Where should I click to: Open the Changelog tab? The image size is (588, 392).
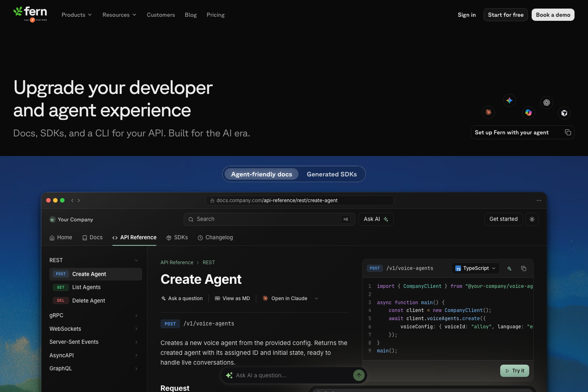pyautogui.click(x=215, y=237)
